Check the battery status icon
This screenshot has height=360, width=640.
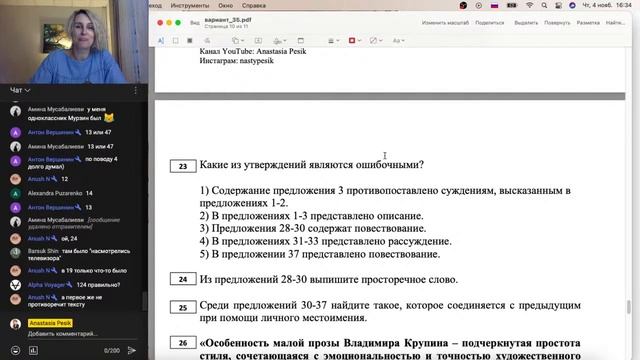pos(512,5)
